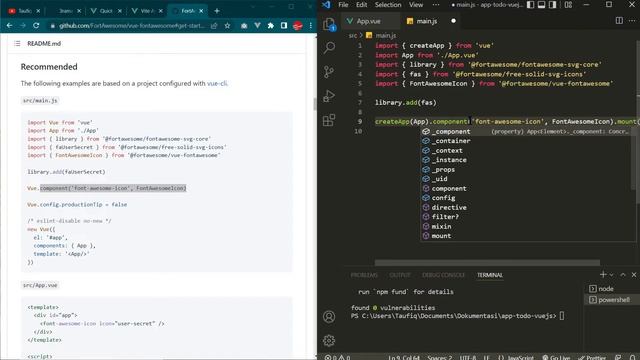This screenshot has height=360, width=640.
Task: Open Customize Layout in the title bar
Action: point(568,5)
